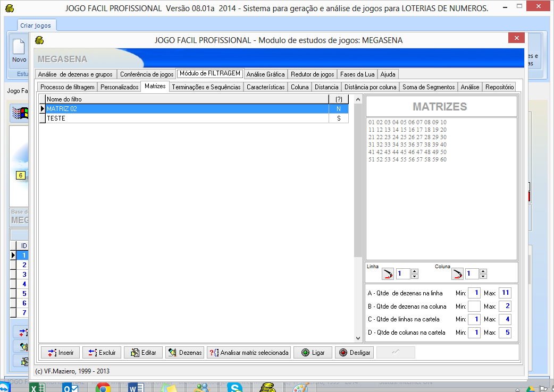Click the empty Min field for dezenas na coluna

pos(474,306)
